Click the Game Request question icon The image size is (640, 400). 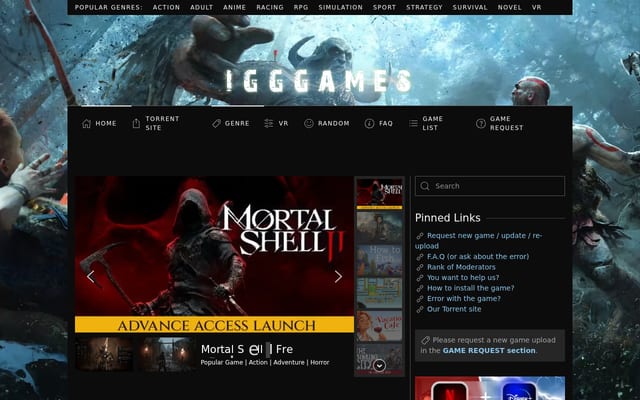coord(481,123)
